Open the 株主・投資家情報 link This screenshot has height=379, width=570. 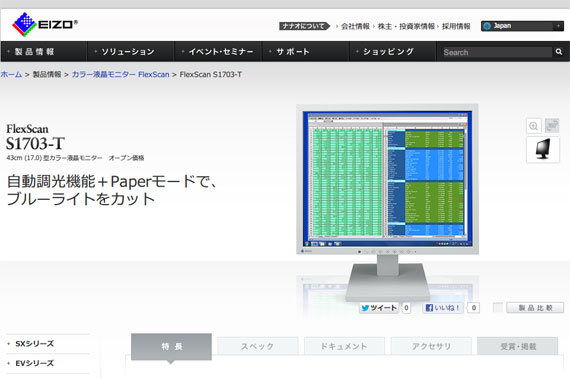tap(406, 26)
